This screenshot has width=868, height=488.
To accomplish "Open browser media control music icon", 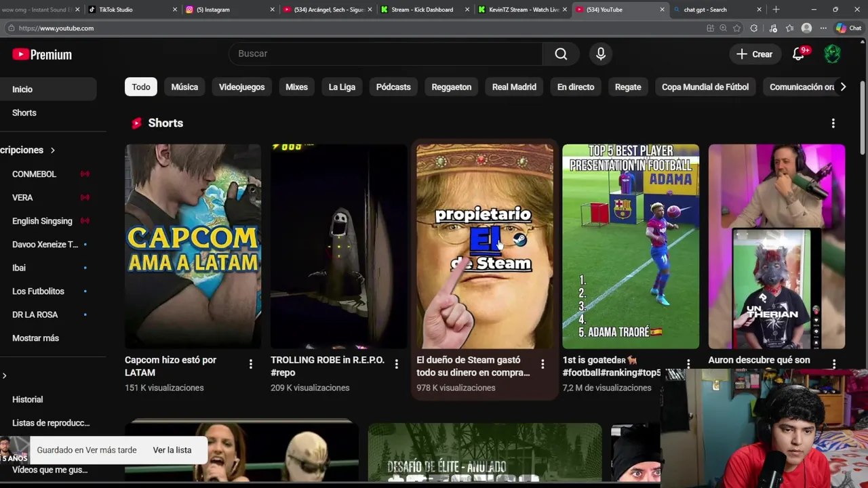I will click(773, 28).
